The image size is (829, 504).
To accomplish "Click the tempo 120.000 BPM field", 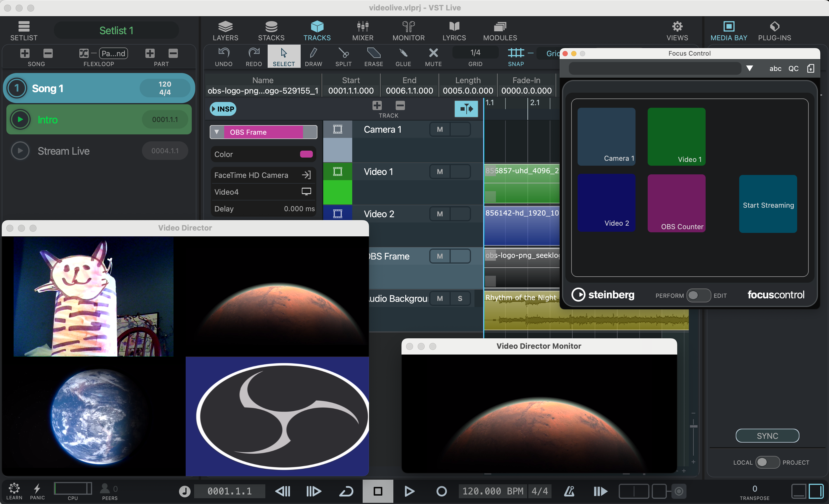I will pos(492,491).
